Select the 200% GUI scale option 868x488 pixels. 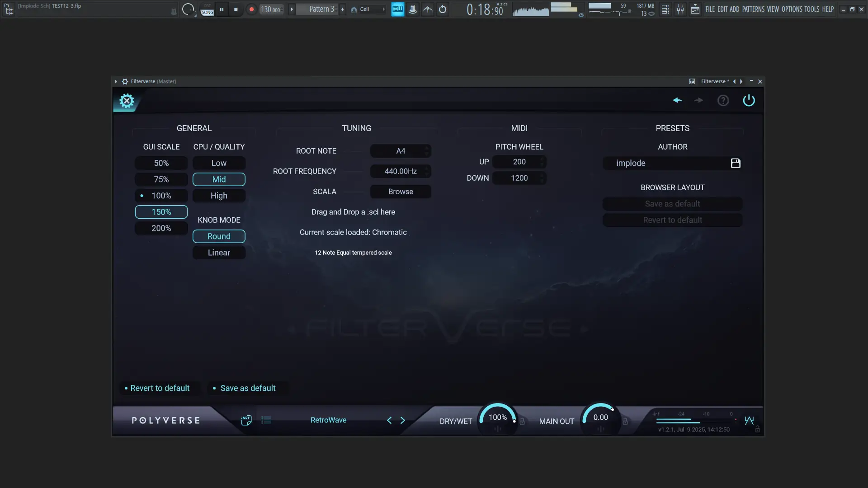point(161,228)
